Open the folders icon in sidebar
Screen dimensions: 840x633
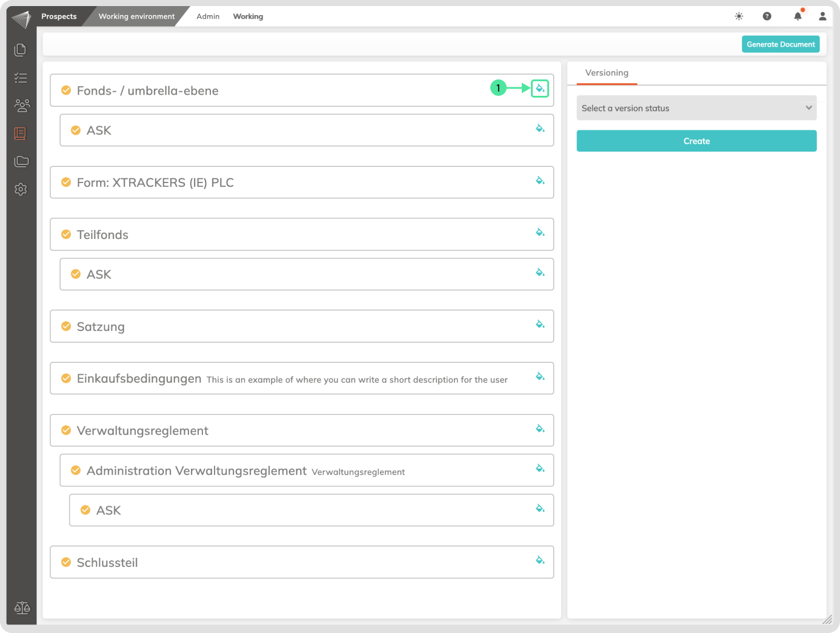coord(21,161)
